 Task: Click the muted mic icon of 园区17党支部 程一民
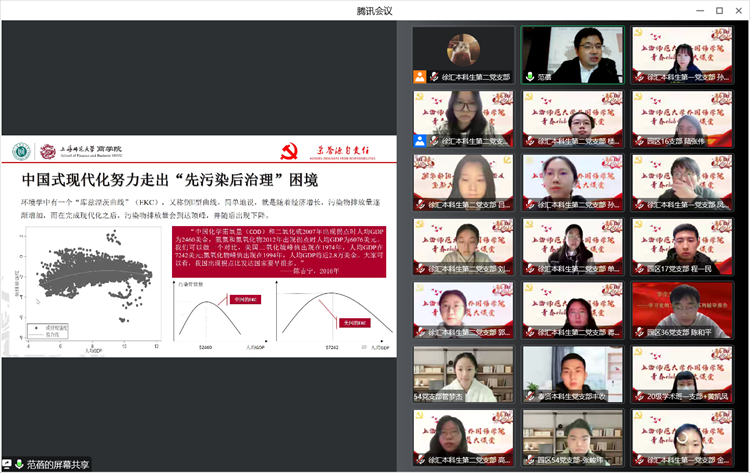[x=640, y=269]
